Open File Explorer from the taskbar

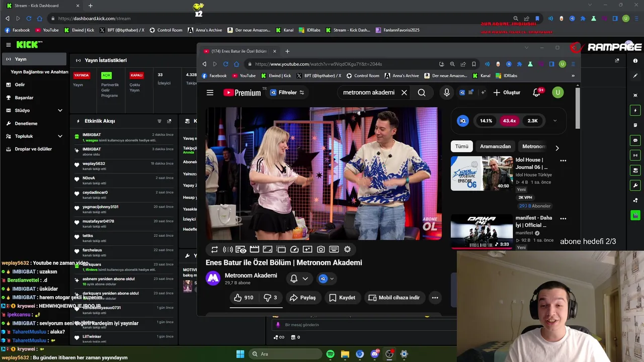345,354
